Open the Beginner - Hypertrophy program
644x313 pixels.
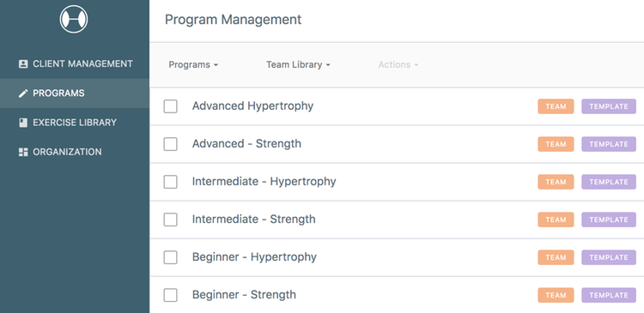point(254,257)
